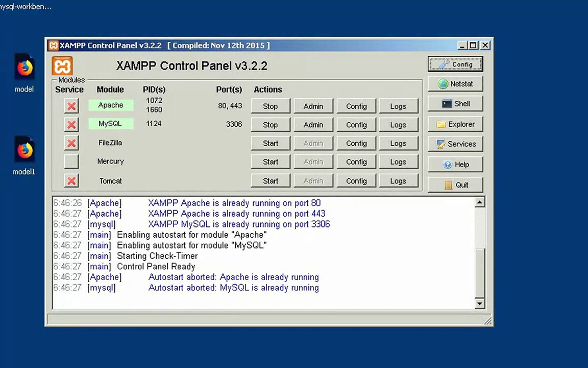
Task: Click the Apache module label
Action: 111,105
